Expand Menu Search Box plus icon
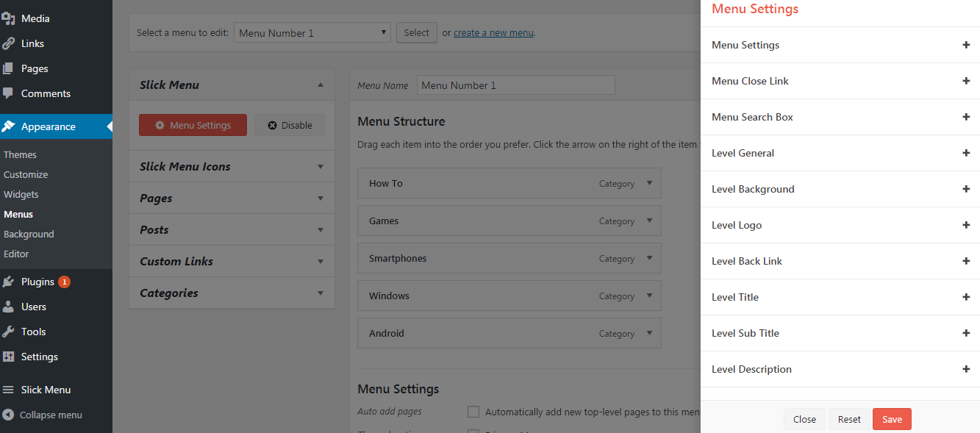The image size is (980, 433). click(x=966, y=117)
